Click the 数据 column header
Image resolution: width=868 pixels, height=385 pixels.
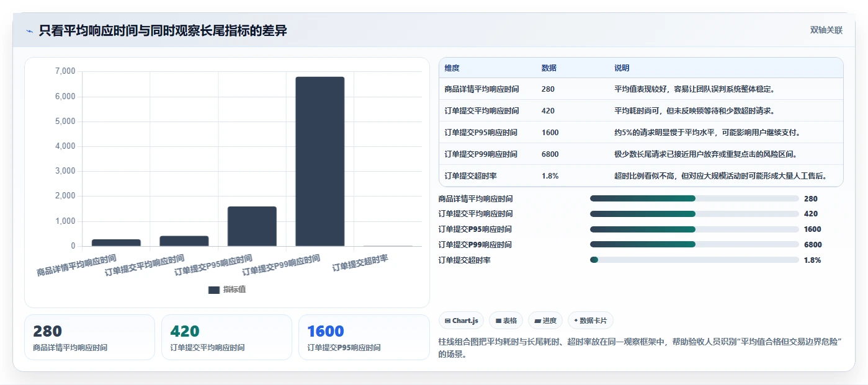tap(549, 68)
